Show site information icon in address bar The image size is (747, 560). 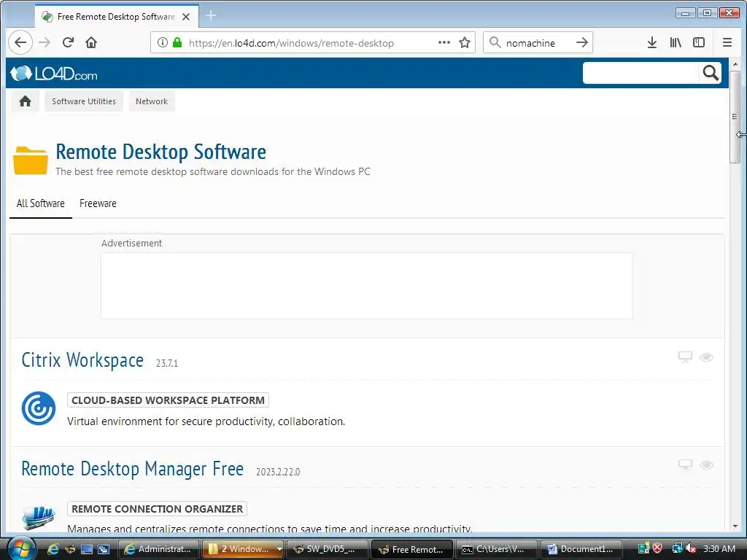[x=163, y=43]
